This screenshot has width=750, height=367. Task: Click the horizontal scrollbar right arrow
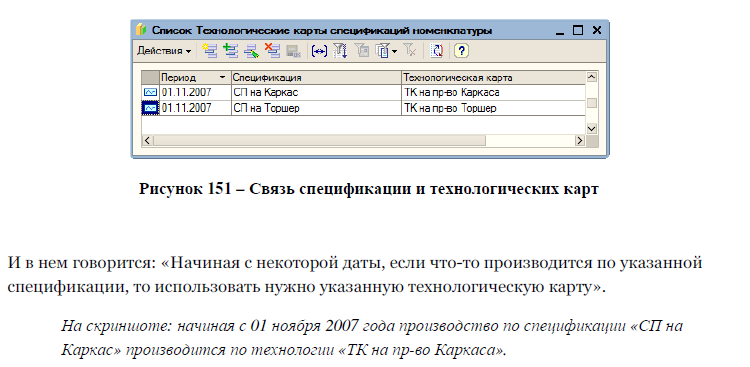coord(580,141)
